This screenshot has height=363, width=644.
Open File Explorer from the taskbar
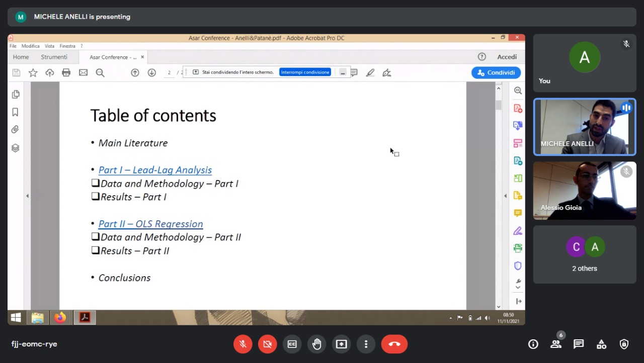click(x=37, y=318)
